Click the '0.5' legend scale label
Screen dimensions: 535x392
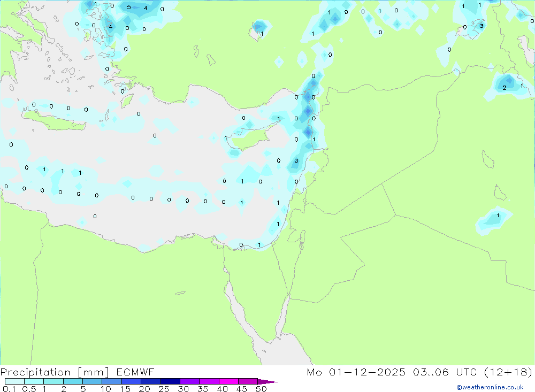[x=29, y=389]
